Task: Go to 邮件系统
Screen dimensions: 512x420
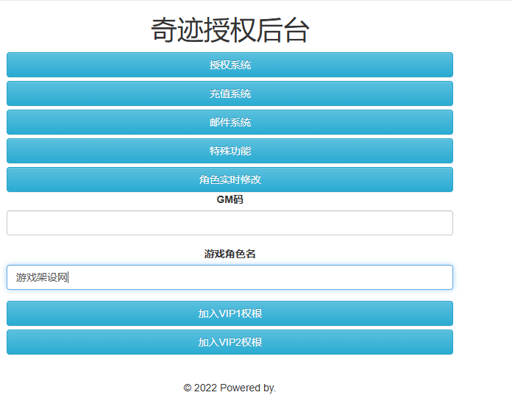Action: click(x=230, y=122)
